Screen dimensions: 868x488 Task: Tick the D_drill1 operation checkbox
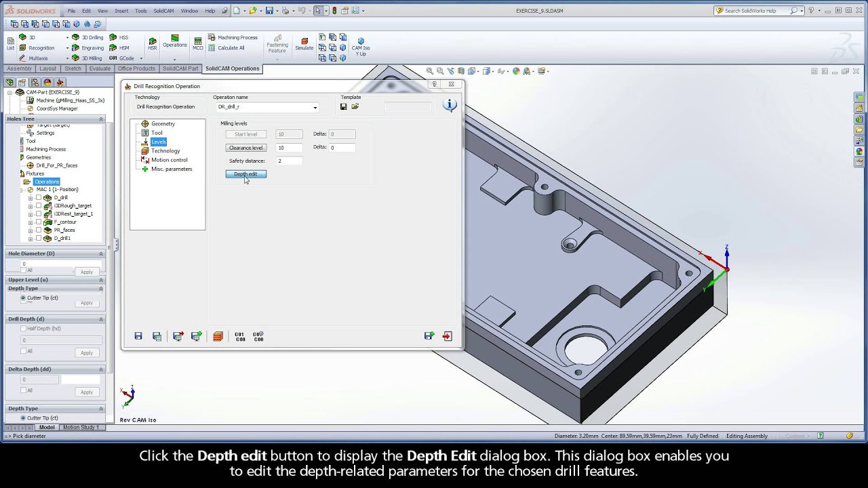click(x=39, y=239)
